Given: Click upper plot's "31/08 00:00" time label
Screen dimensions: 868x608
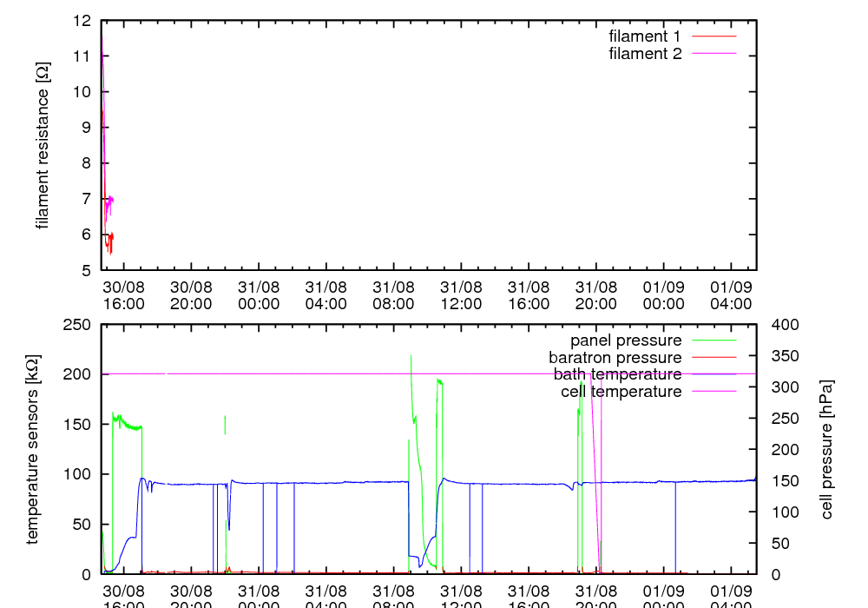Looking at the screenshot, I should pos(259,294).
